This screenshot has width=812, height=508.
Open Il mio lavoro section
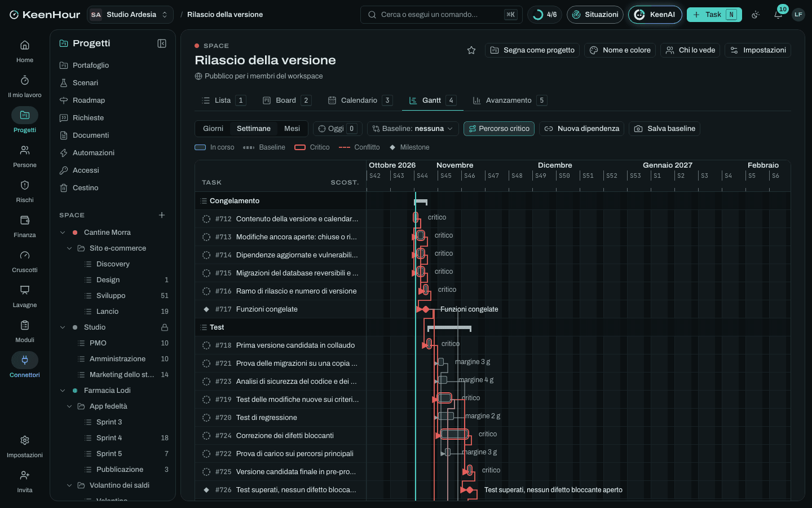coord(25,86)
